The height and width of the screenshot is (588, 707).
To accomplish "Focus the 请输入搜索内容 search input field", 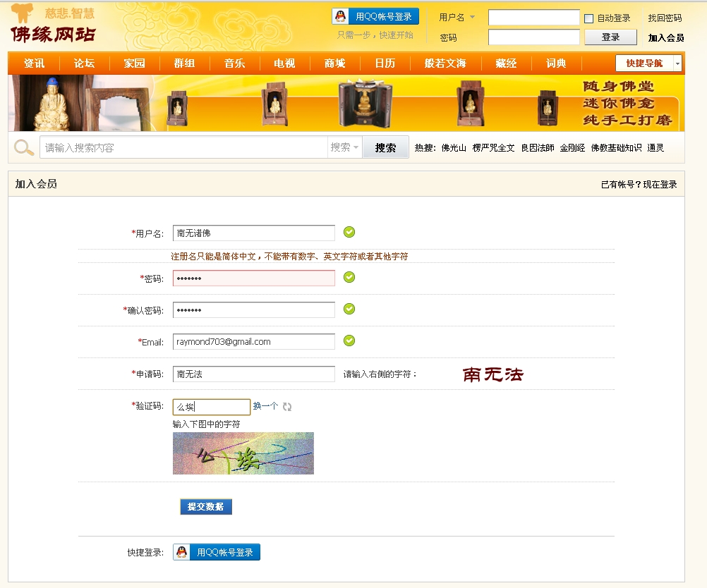I will pyautogui.click(x=183, y=147).
